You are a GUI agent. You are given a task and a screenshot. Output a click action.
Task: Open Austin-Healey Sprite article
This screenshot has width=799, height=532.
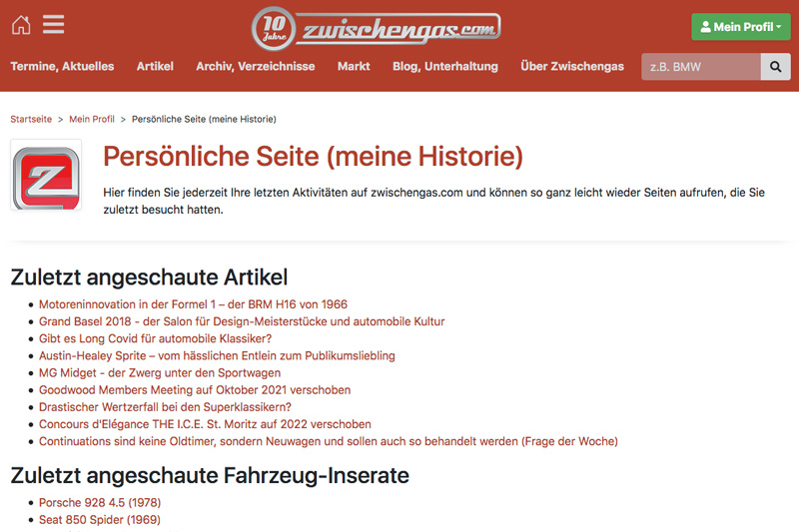[x=217, y=355]
